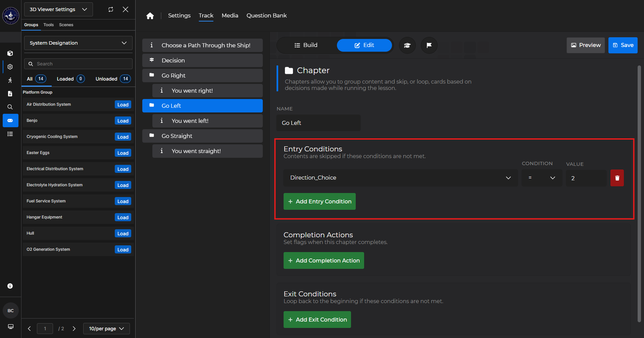The width and height of the screenshot is (644, 338).
Task: Open the 3D Viewer Settings dropdown
Action: click(x=58, y=9)
